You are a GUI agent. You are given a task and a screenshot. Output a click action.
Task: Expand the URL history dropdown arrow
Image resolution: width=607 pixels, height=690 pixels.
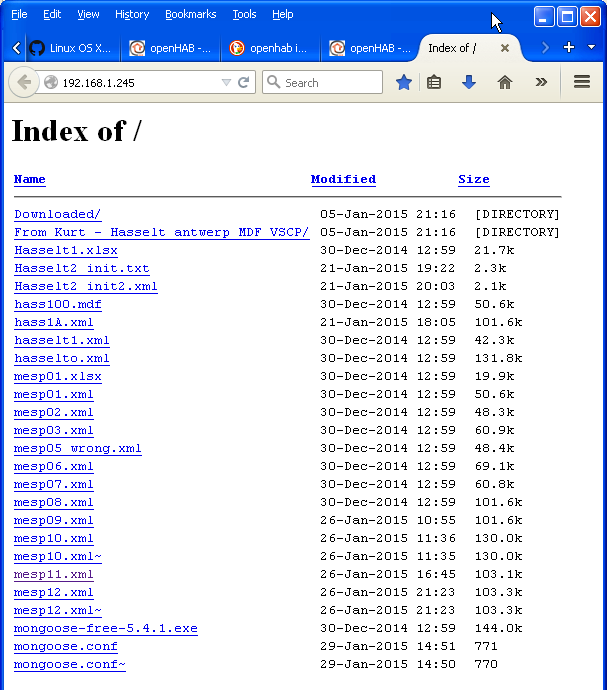coord(226,83)
